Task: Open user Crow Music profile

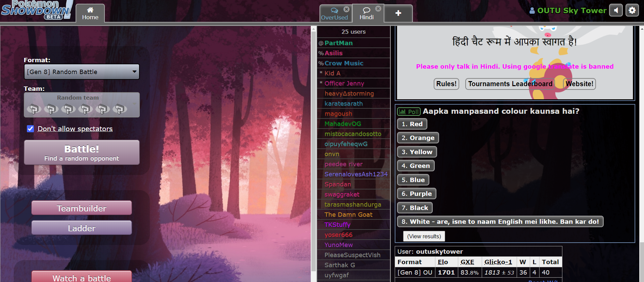Action: 353,63
